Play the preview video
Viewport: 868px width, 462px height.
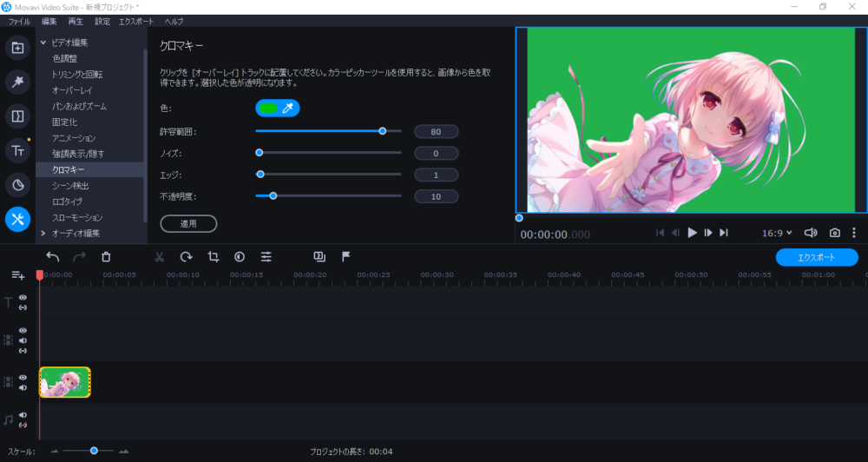click(692, 233)
